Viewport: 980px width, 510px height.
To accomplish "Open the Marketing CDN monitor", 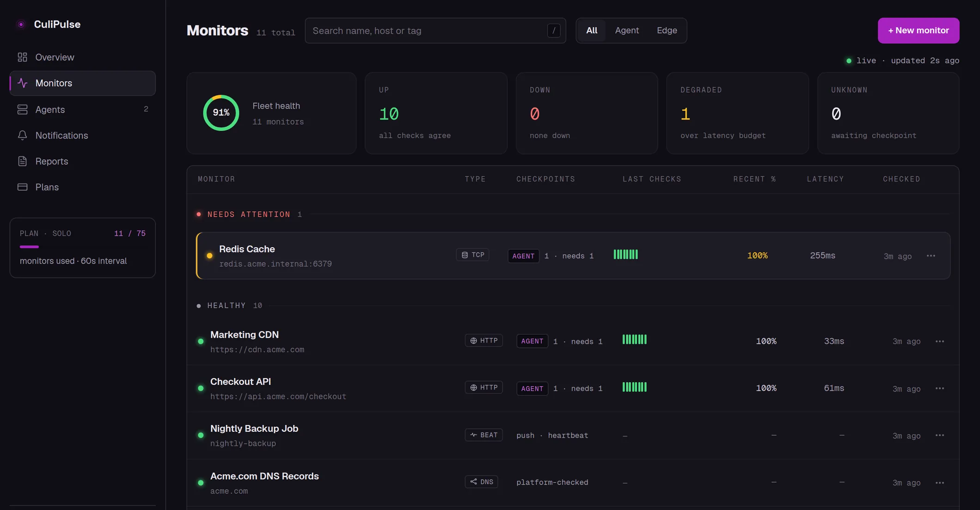I will point(573,341).
